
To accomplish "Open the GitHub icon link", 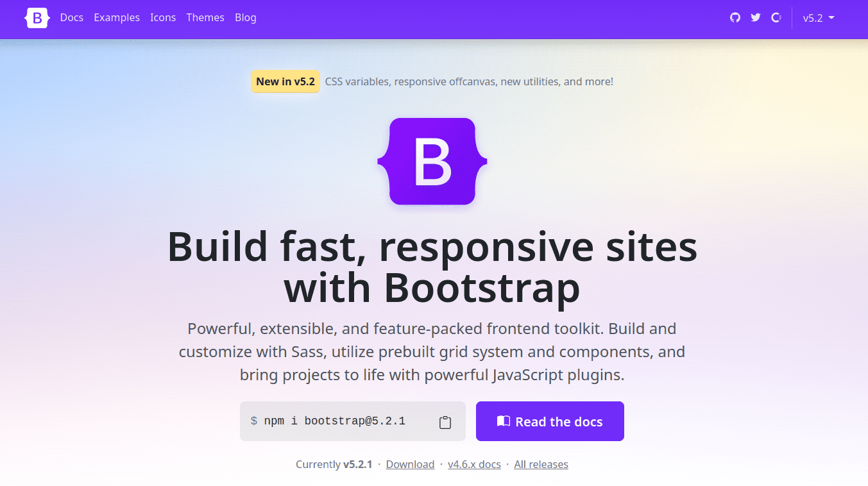I will coord(735,18).
